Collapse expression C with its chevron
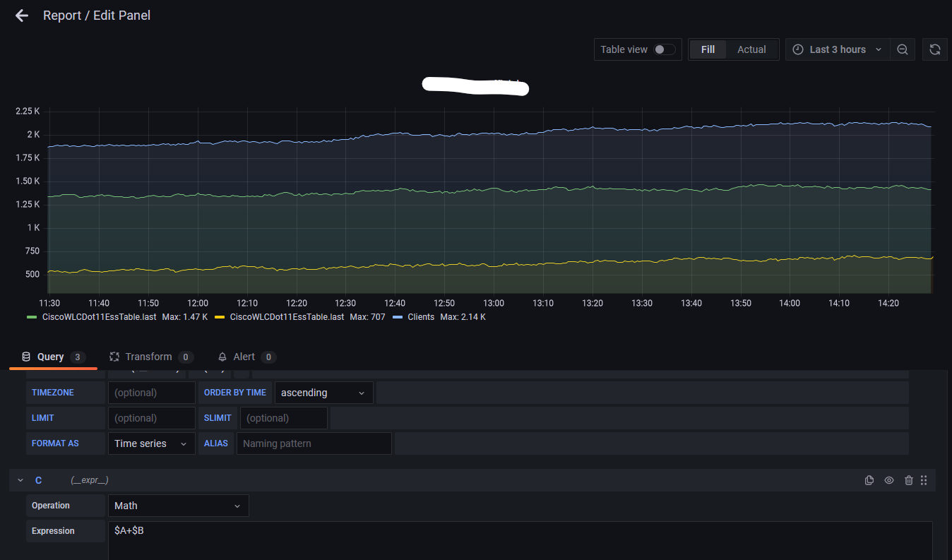Viewport: 952px width, 560px height. coord(20,479)
